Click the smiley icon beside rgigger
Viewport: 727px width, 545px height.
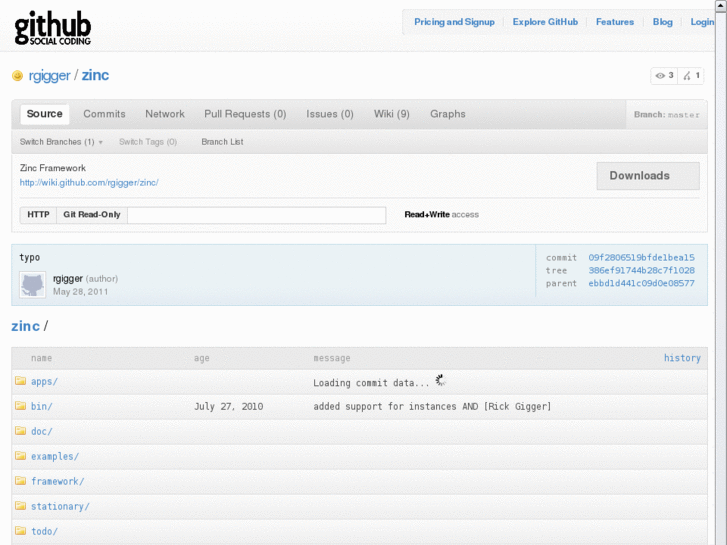coord(17,76)
